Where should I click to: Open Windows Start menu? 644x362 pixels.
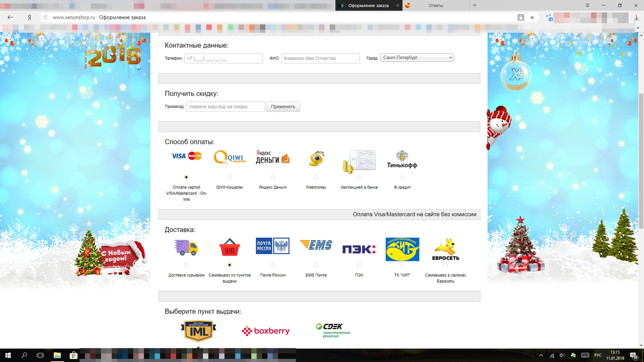pyautogui.click(x=8, y=355)
